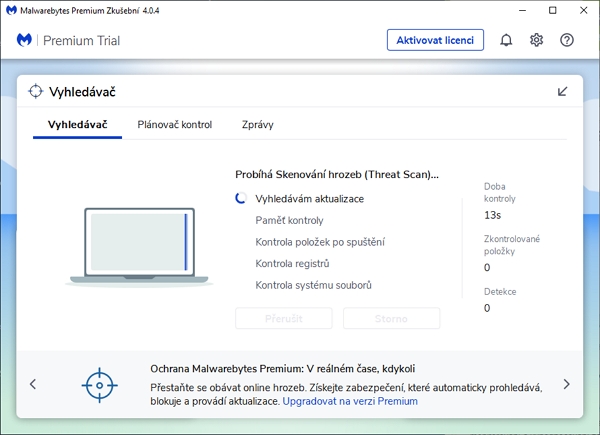Image resolution: width=600 pixels, height=435 pixels.
Task: Open the Plánovač kontrol tab
Action: (175, 125)
